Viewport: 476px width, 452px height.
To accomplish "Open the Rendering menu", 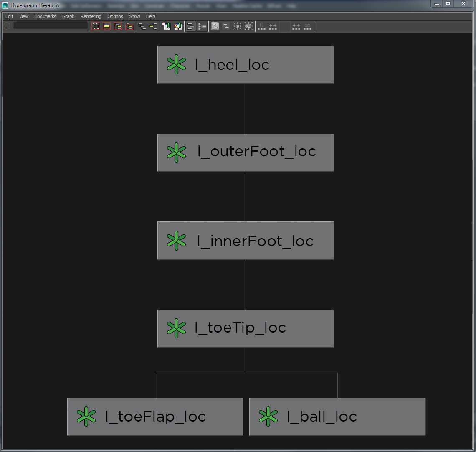I will 91,16.
